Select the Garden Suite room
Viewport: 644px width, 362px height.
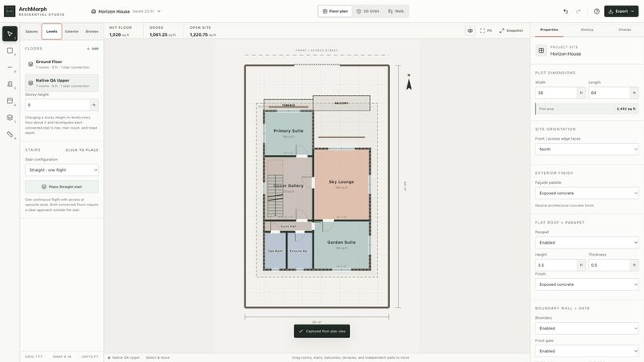click(x=341, y=245)
